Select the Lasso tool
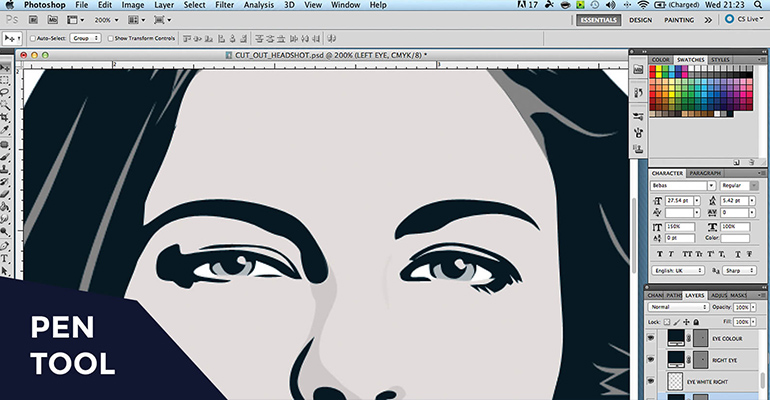This screenshot has width=770, height=400. (x=5, y=93)
